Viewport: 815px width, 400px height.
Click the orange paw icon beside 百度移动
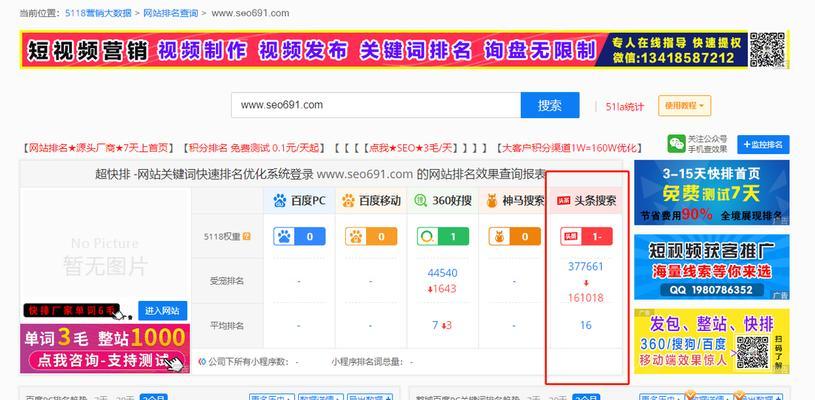[348, 201]
